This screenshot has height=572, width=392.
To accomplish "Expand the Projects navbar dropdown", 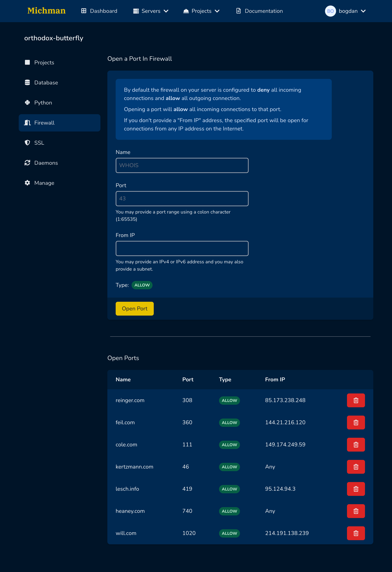I will pos(201,11).
